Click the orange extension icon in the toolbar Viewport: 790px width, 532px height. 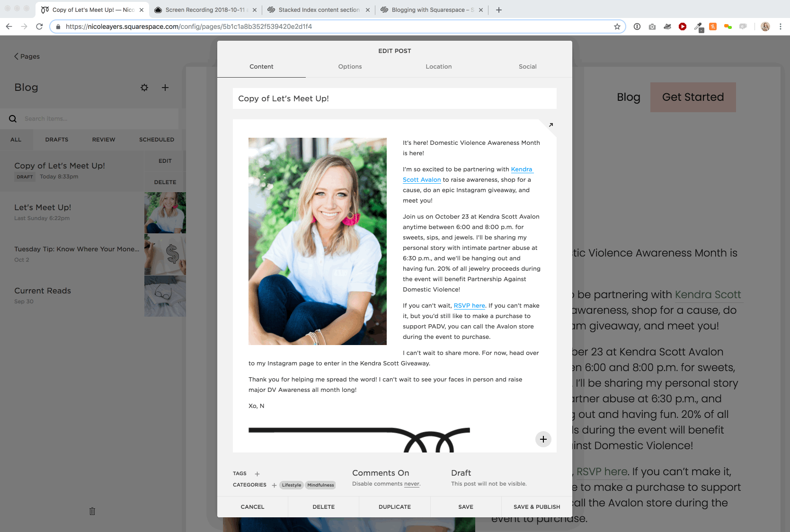713,27
